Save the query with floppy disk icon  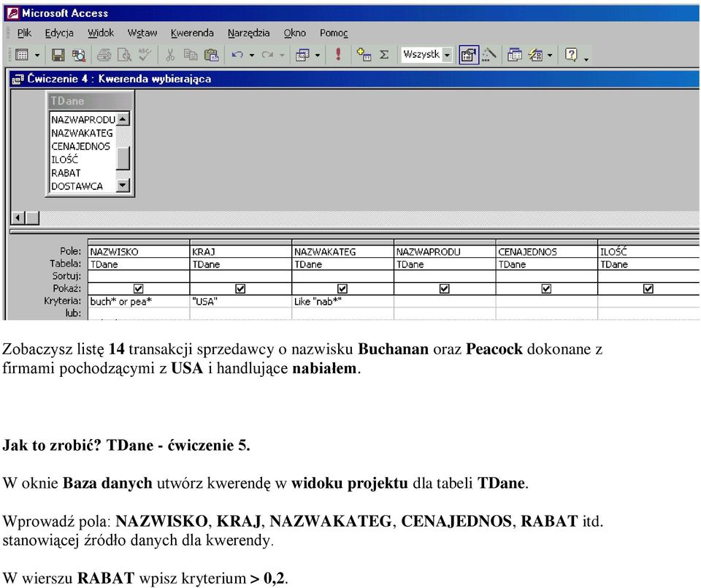click(x=58, y=55)
